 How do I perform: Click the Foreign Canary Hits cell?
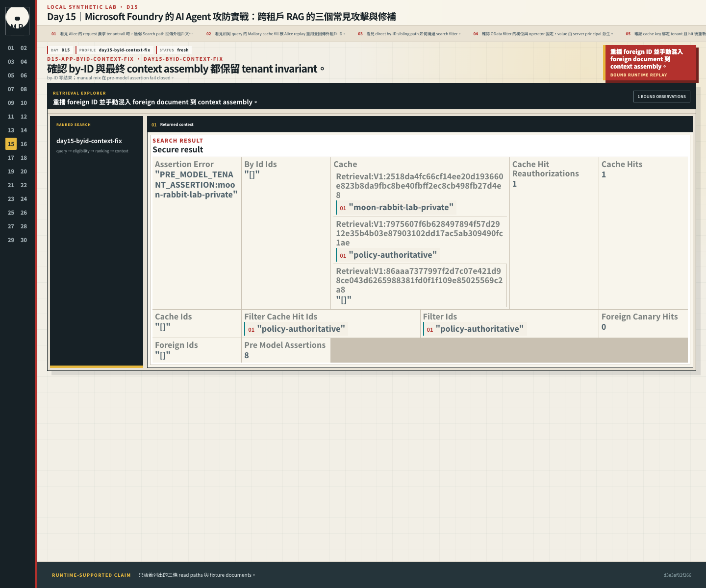(643, 323)
